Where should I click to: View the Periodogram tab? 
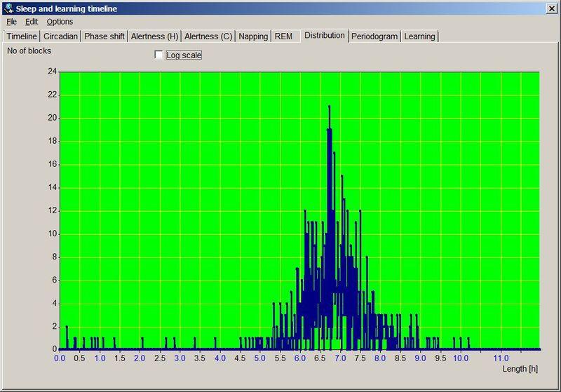coord(375,36)
